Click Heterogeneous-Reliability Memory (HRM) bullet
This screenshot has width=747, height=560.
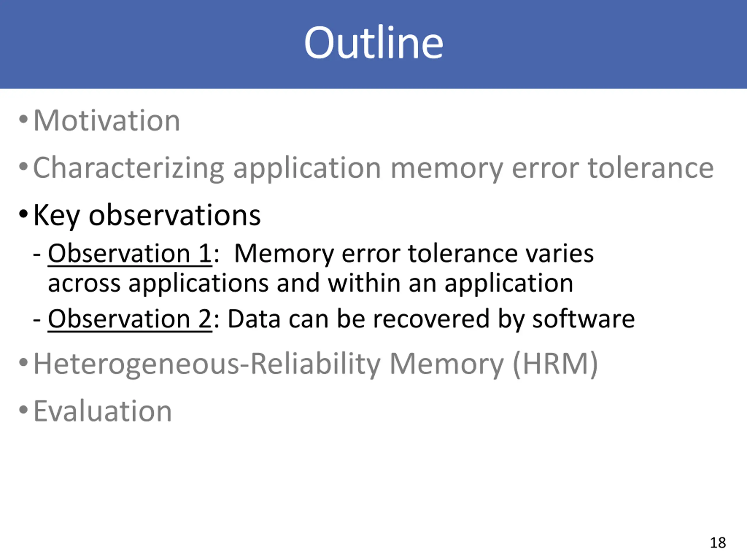tap(316, 364)
